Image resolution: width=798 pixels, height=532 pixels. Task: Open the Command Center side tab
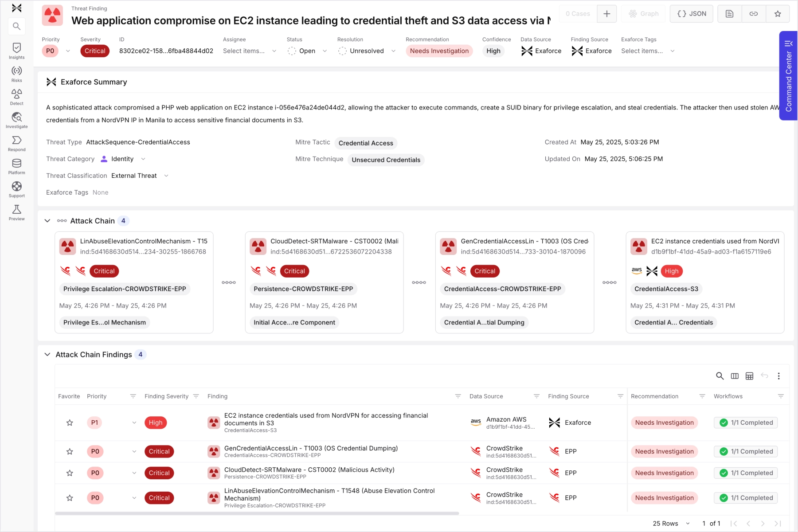coord(788,75)
